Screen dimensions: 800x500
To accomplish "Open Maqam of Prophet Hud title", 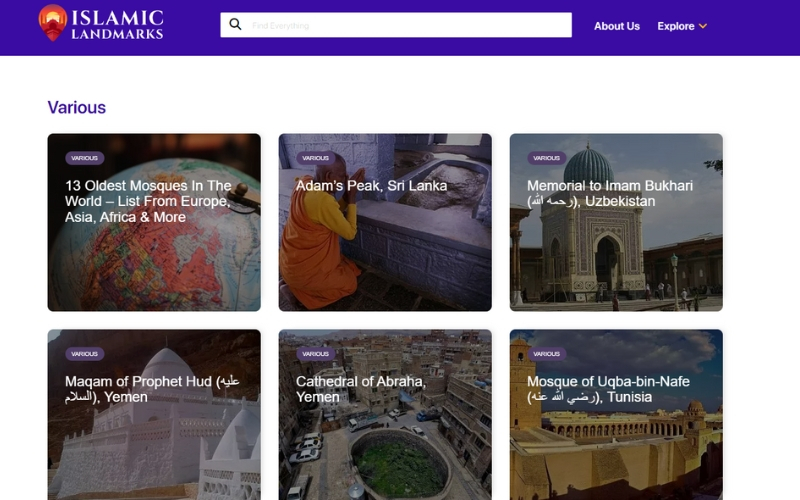I will (152, 389).
